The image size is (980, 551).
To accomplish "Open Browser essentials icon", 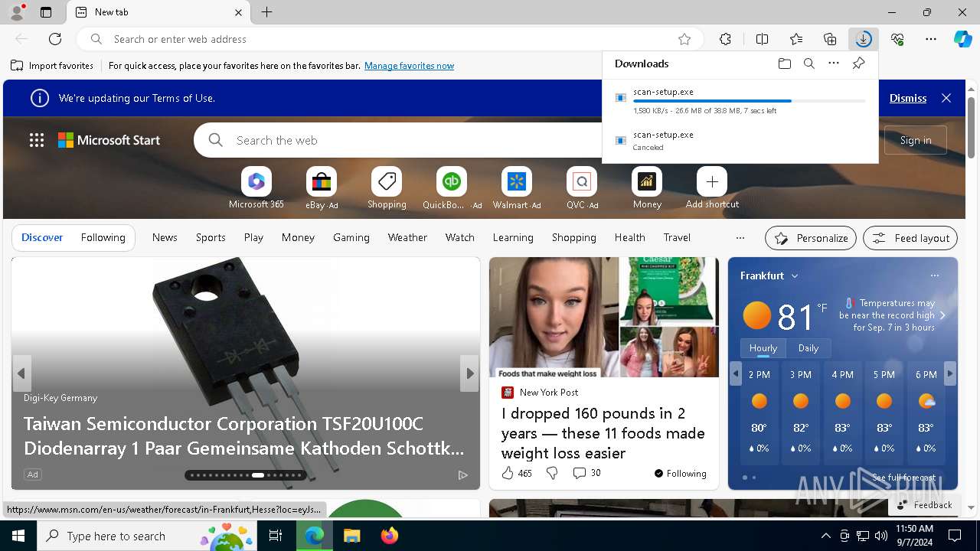I will (897, 39).
